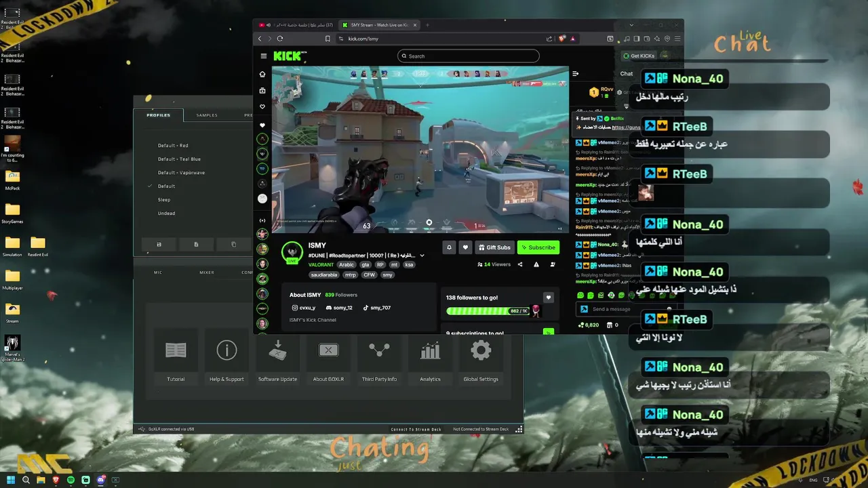
Task: Select the Sleep profile
Action: (164, 200)
